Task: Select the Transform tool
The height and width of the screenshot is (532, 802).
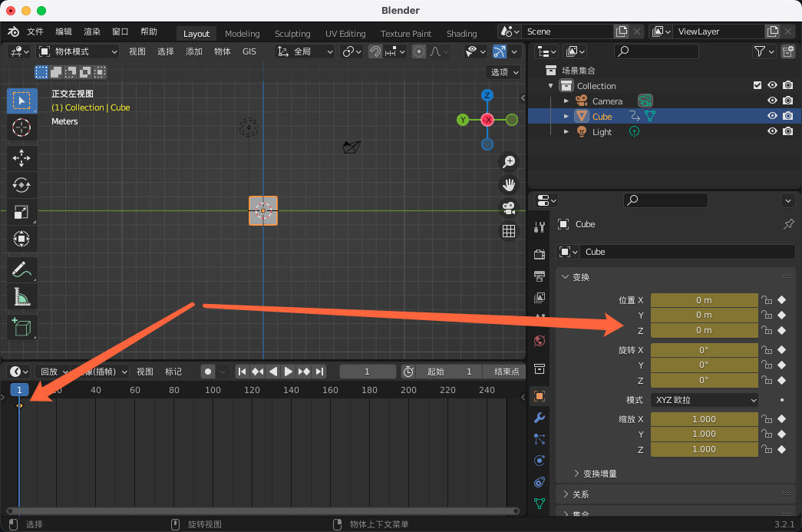Action: coord(21,239)
